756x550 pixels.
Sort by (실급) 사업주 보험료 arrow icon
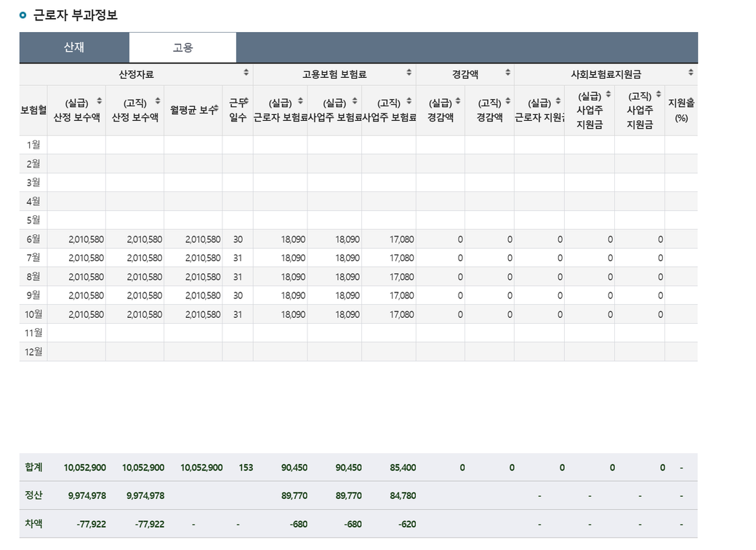355,101
